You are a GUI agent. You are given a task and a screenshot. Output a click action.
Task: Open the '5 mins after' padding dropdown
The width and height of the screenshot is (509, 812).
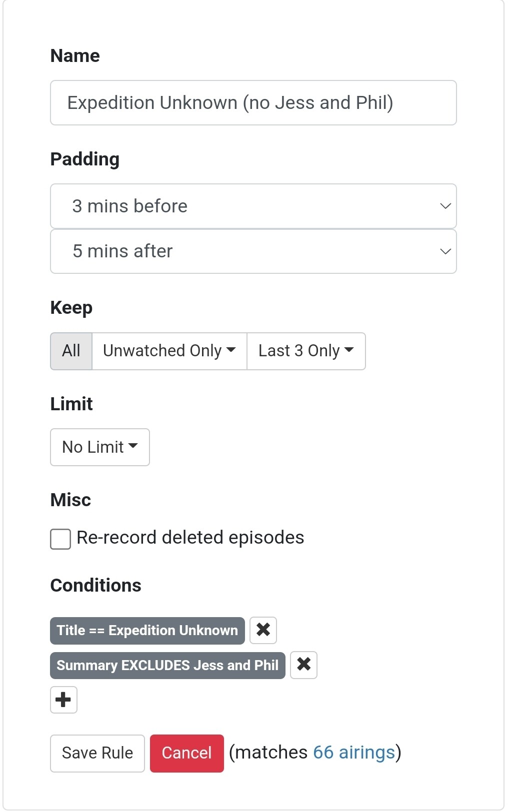[x=253, y=251]
